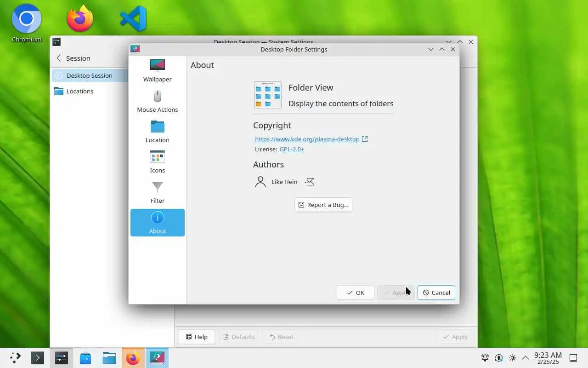Open notifications bell in system tray
Screen dimensions: 588x368
pos(485,358)
